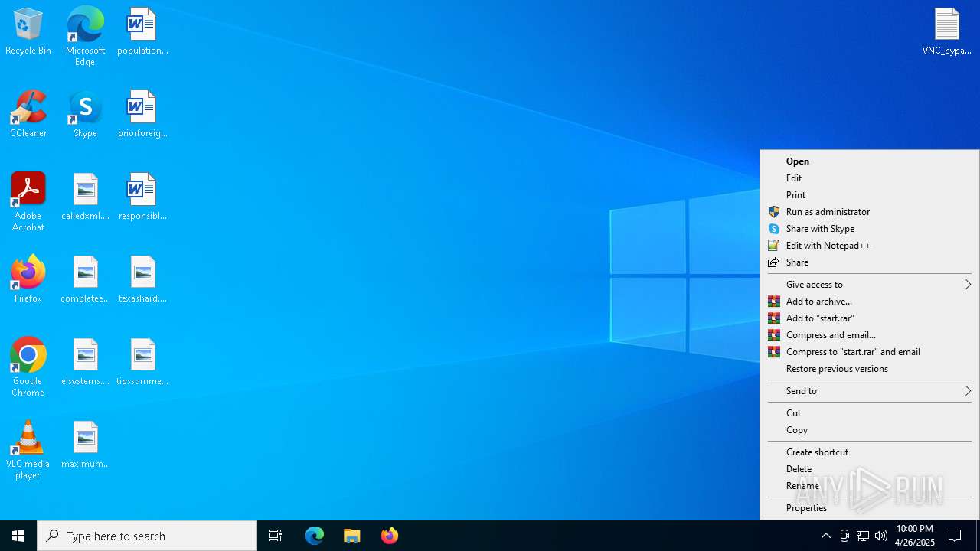Choose Share in the context menu
The width and height of the screenshot is (980, 551).
869,262
